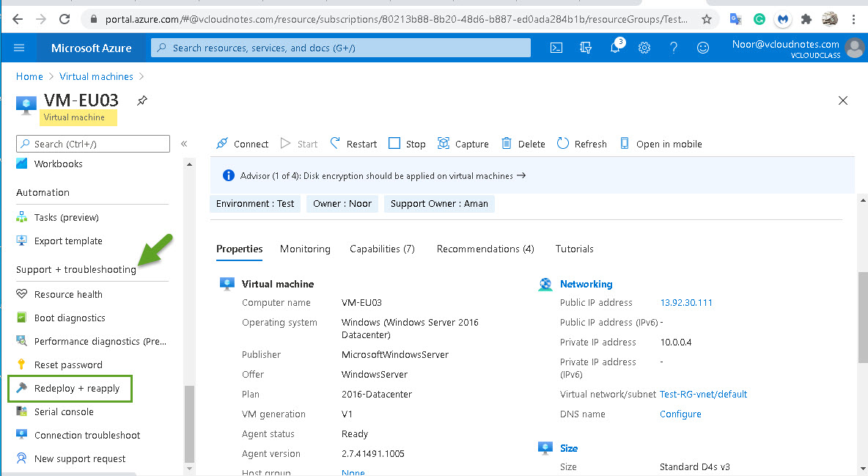Open the help question mark menu

673,47
